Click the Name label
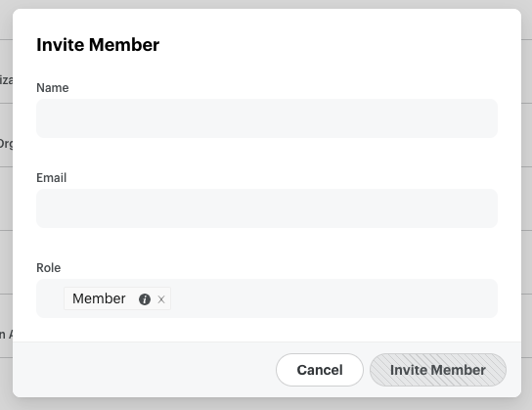This screenshot has height=410, width=532. [53, 88]
